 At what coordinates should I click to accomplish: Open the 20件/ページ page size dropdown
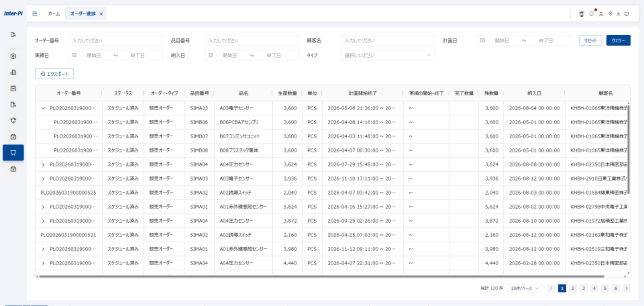[525, 288]
